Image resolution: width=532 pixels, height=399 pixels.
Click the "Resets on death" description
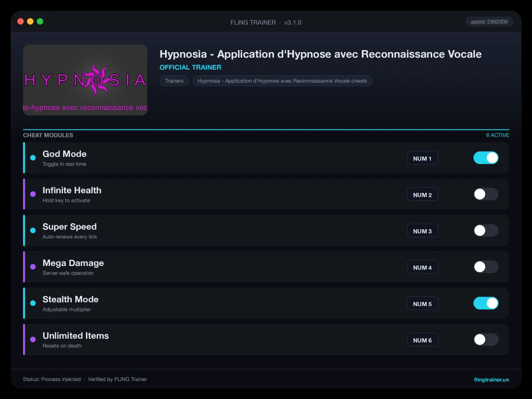(x=62, y=346)
